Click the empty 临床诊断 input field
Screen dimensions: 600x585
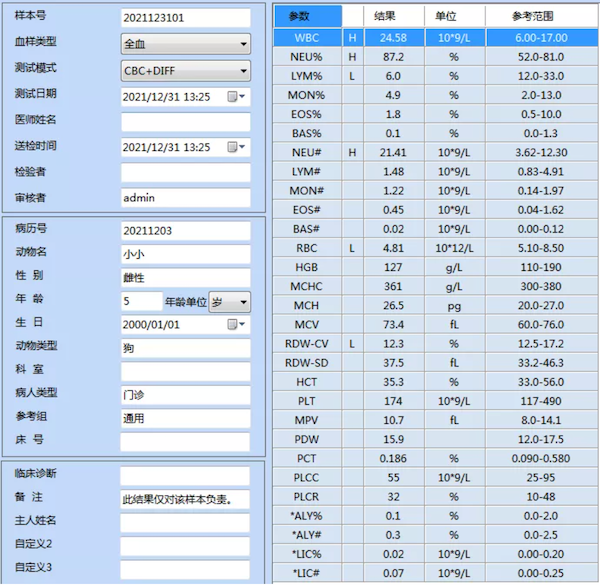pyautogui.click(x=185, y=476)
